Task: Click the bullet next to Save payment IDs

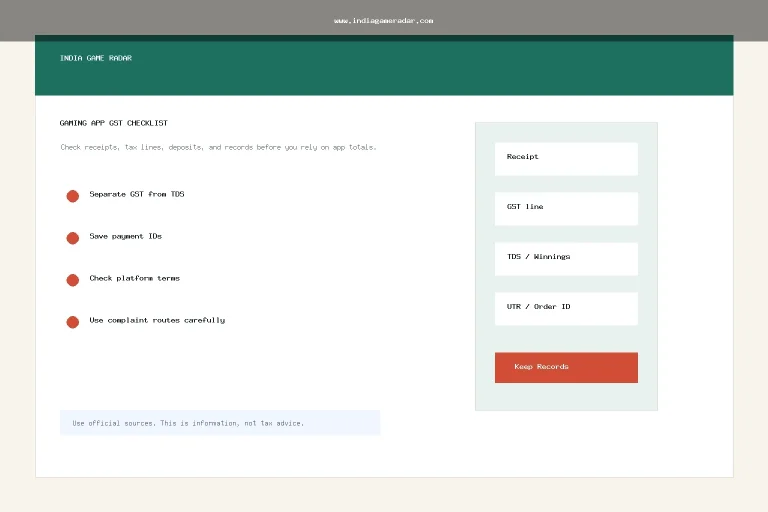Action: click(72, 238)
